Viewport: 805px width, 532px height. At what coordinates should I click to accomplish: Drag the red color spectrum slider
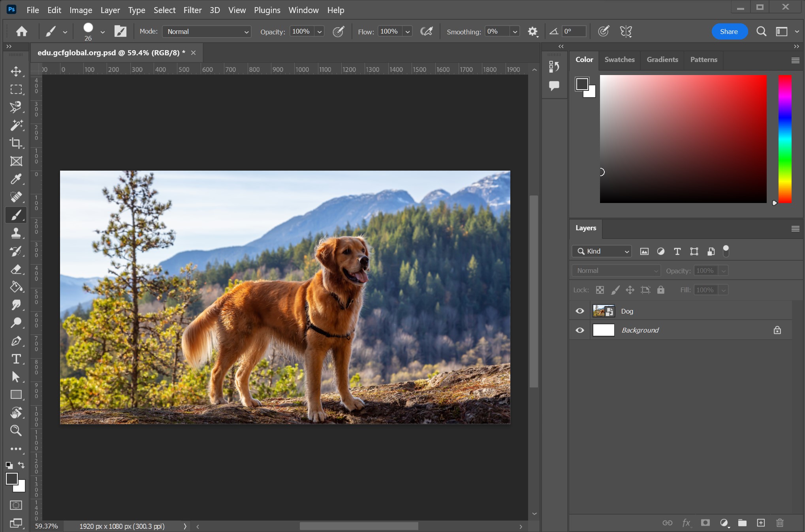(775, 203)
